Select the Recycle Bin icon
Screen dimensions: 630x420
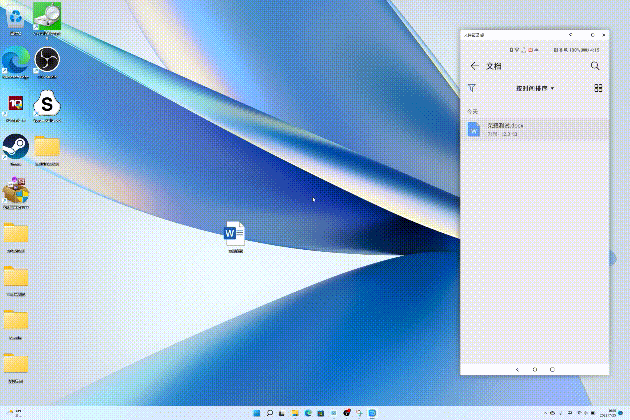click(x=15, y=16)
